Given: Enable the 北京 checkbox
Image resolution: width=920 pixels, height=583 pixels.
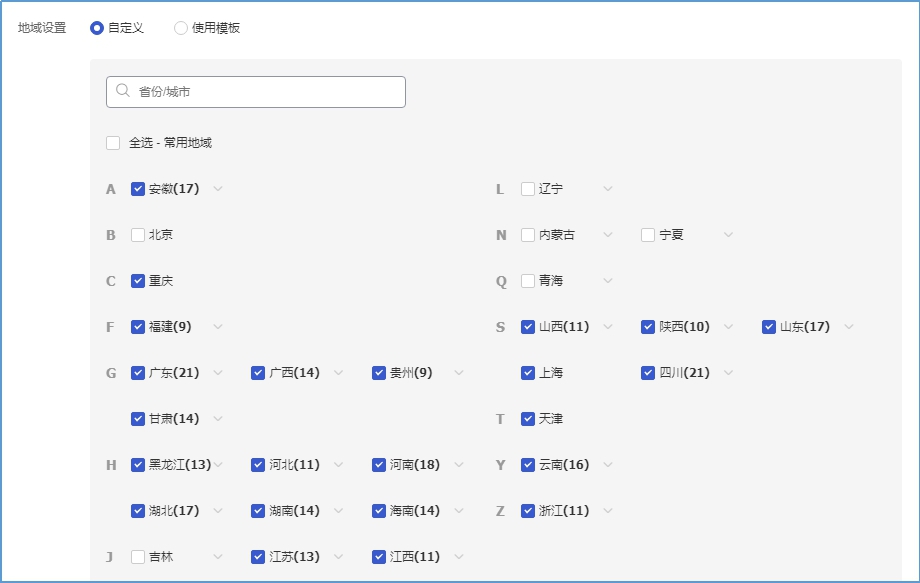Looking at the screenshot, I should tap(138, 235).
